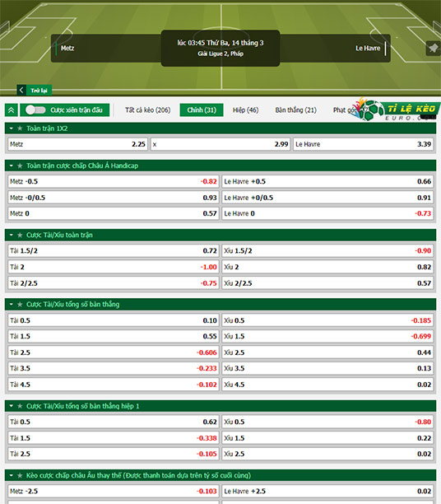Pick Tài 1.5/2 at 0.72
The height and width of the screenshot is (504, 441).
[114, 250]
